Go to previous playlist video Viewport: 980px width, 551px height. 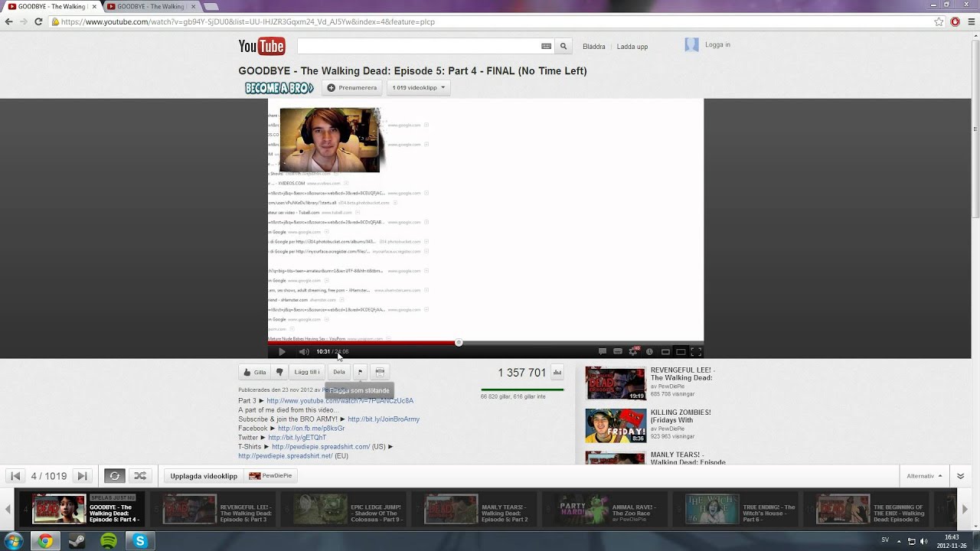[15, 476]
